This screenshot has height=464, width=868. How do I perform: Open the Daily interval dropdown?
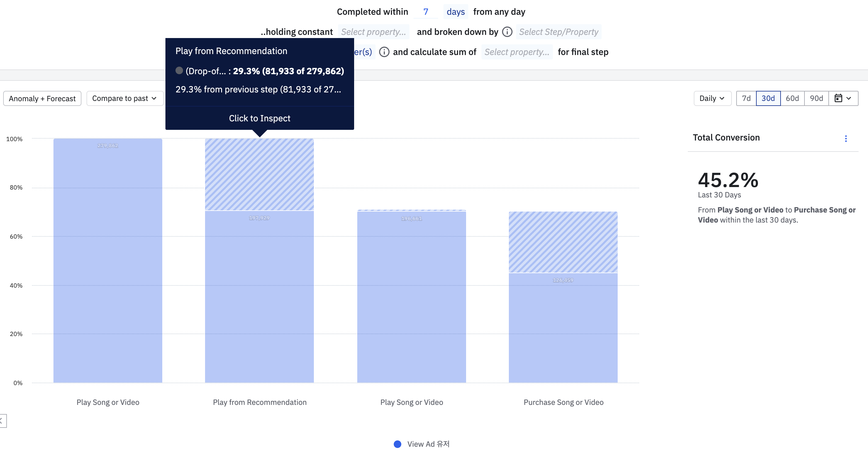tap(712, 98)
